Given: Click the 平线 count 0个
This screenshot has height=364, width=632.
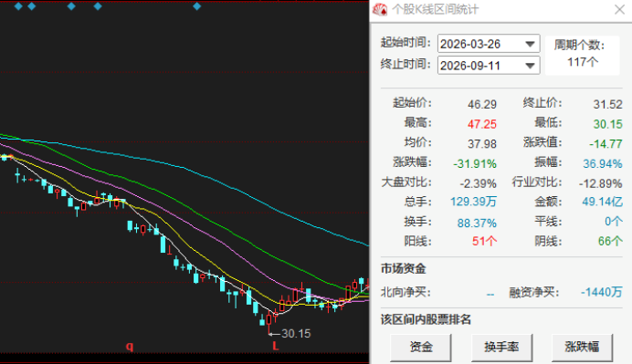Looking at the screenshot, I should click(x=614, y=221).
